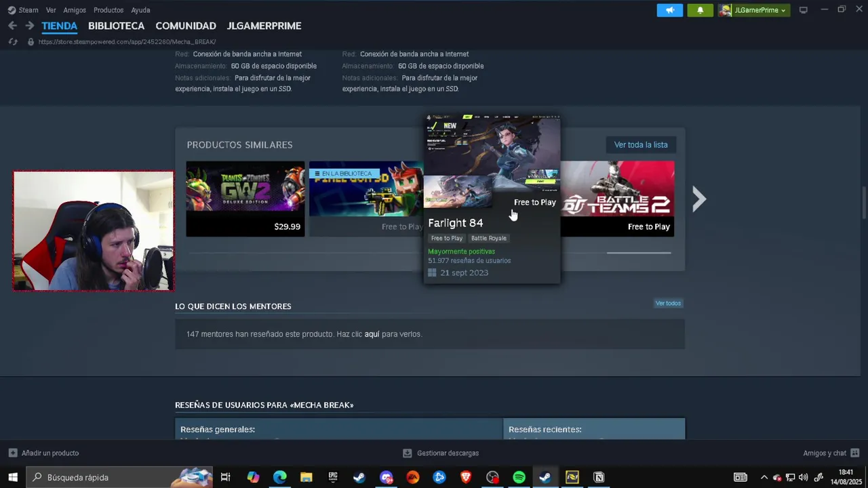This screenshot has height=488, width=868.
Task: Click the Reseñas recientes panel
Action: (x=594, y=429)
